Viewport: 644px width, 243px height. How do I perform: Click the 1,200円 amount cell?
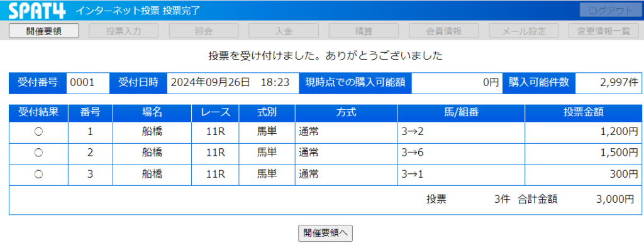coord(583,132)
